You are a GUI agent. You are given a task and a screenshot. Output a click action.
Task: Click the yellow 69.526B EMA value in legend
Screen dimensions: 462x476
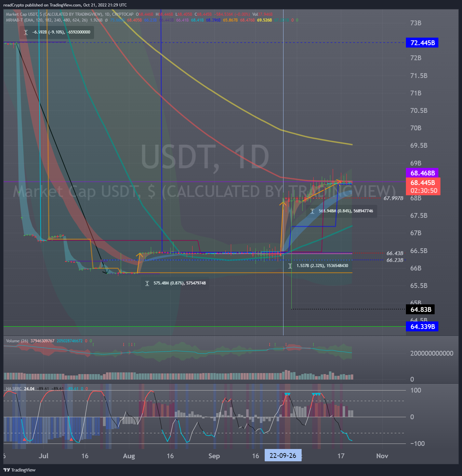(x=264, y=20)
